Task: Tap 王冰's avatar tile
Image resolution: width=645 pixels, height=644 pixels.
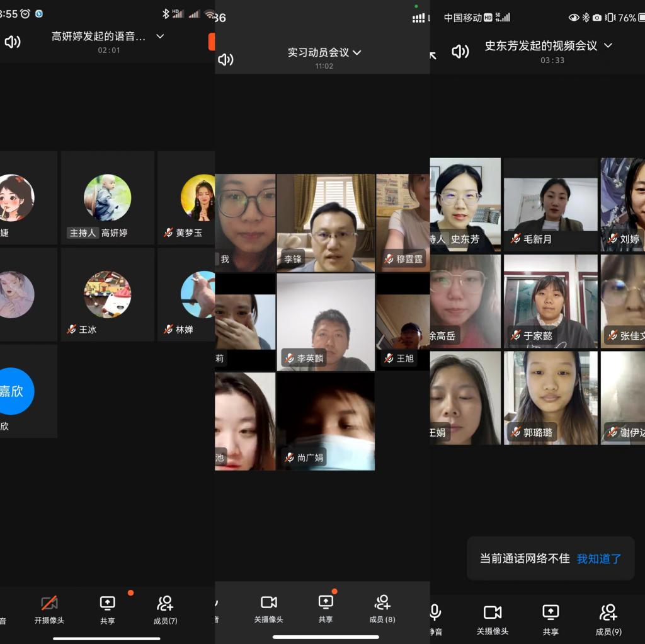Action: tap(107, 294)
